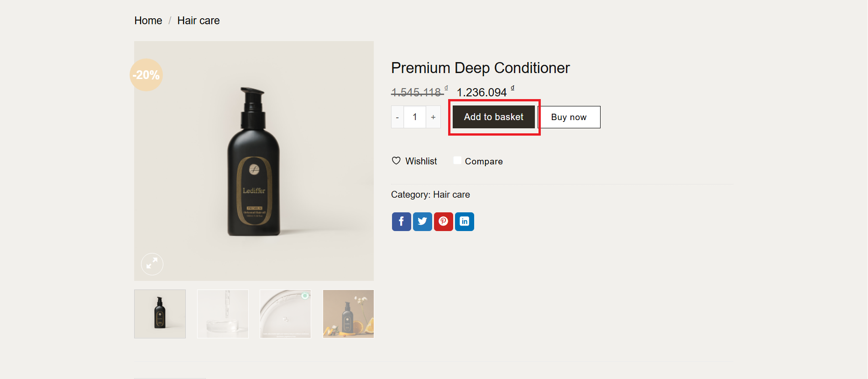This screenshot has height=379, width=868.
Task: Click the Wishlist heart icon
Action: pyautogui.click(x=396, y=161)
